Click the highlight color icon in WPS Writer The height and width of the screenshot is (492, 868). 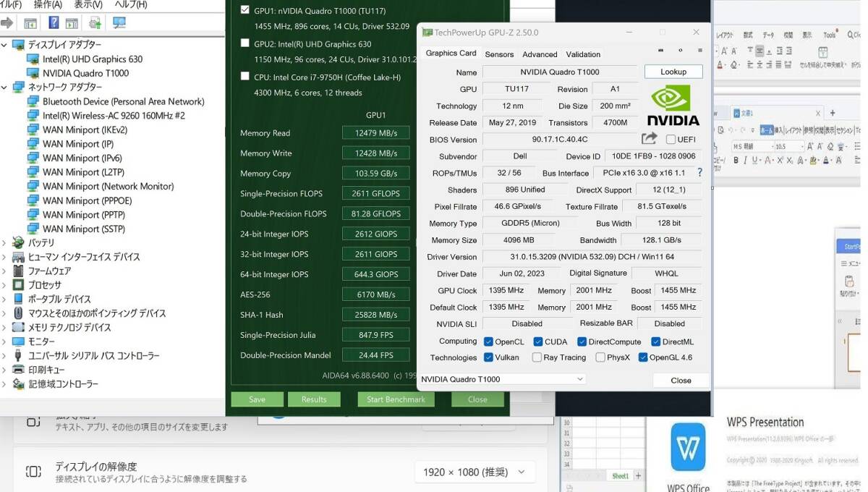point(812,160)
